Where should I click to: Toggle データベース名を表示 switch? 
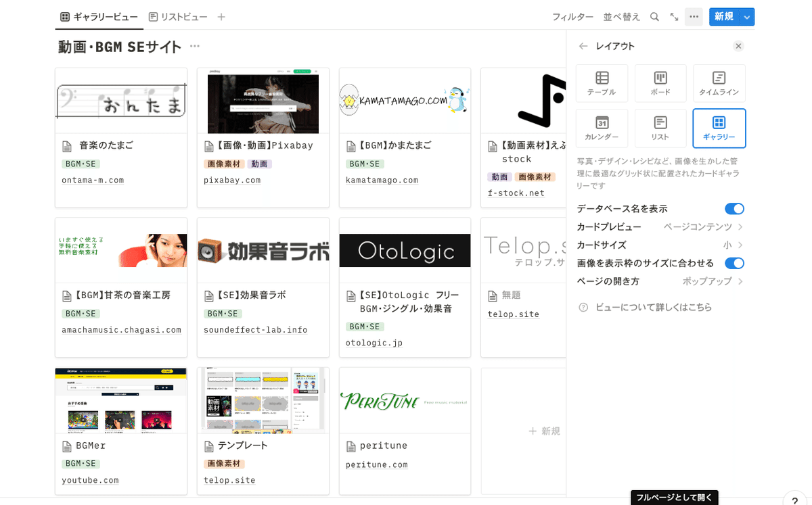pos(734,209)
